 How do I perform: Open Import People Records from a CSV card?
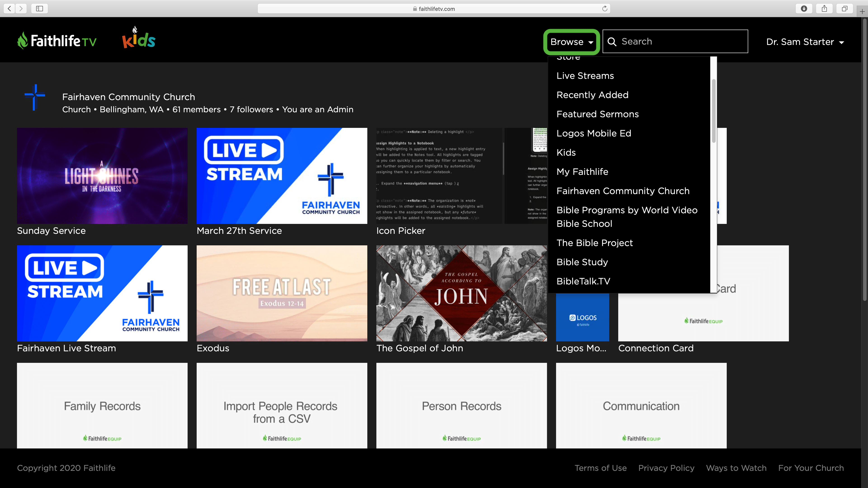(x=282, y=405)
